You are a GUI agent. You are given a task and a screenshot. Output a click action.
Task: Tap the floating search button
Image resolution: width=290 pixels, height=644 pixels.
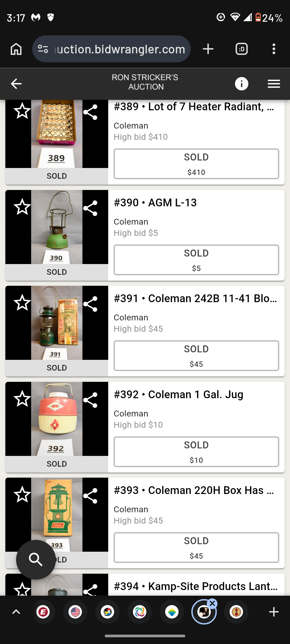(x=36, y=559)
